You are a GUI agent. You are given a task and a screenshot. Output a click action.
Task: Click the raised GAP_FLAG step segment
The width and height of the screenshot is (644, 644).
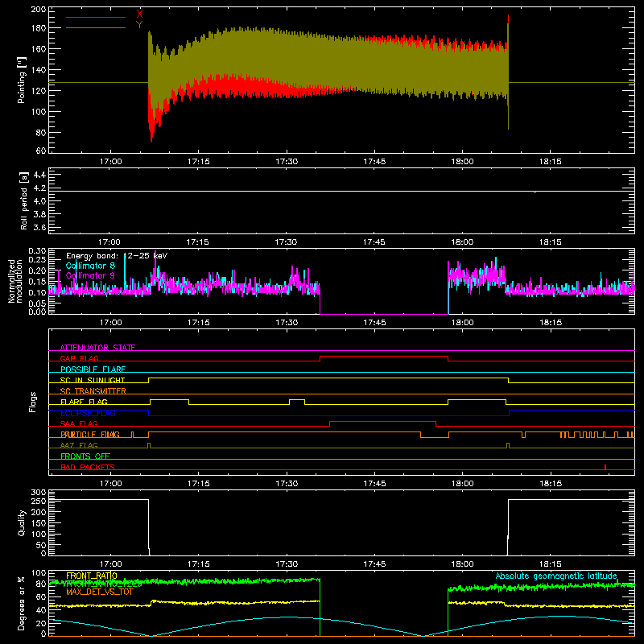pyautogui.click(x=384, y=356)
